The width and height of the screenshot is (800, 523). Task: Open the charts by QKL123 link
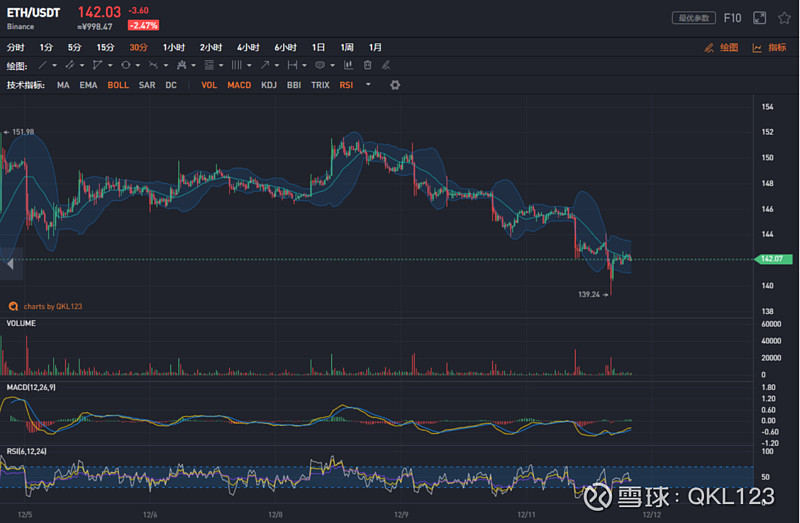[x=53, y=306]
